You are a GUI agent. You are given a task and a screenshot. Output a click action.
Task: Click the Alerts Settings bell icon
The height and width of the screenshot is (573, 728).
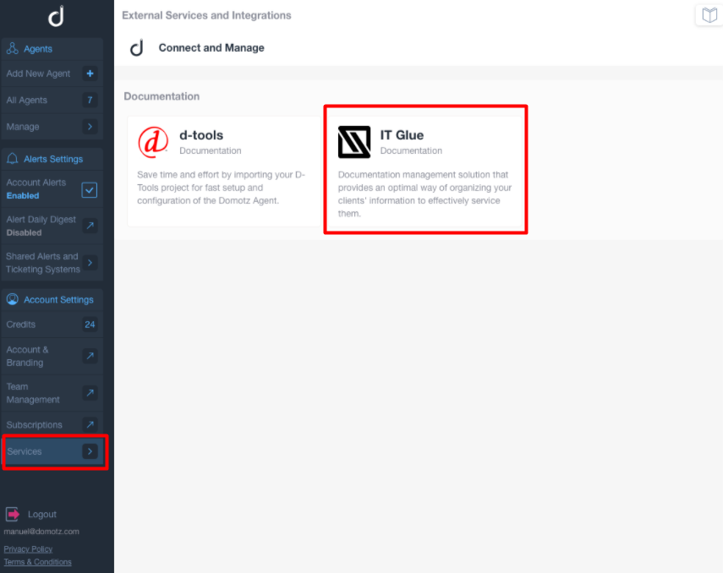[x=12, y=159]
